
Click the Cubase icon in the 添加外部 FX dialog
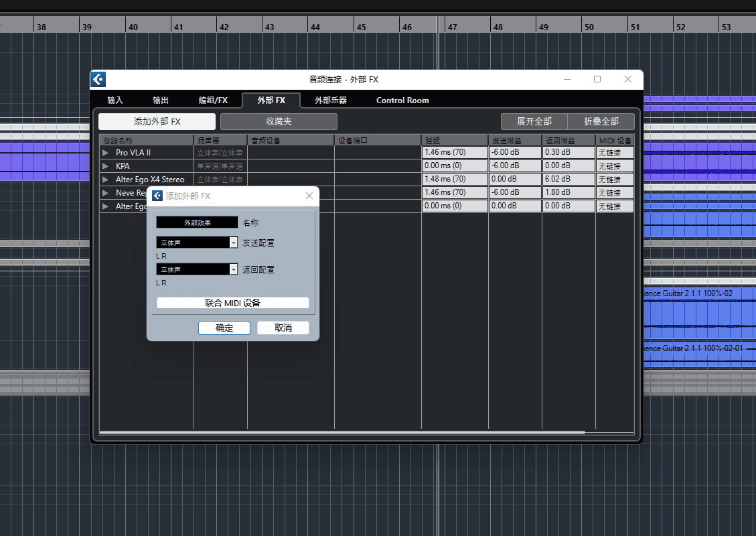click(x=157, y=196)
